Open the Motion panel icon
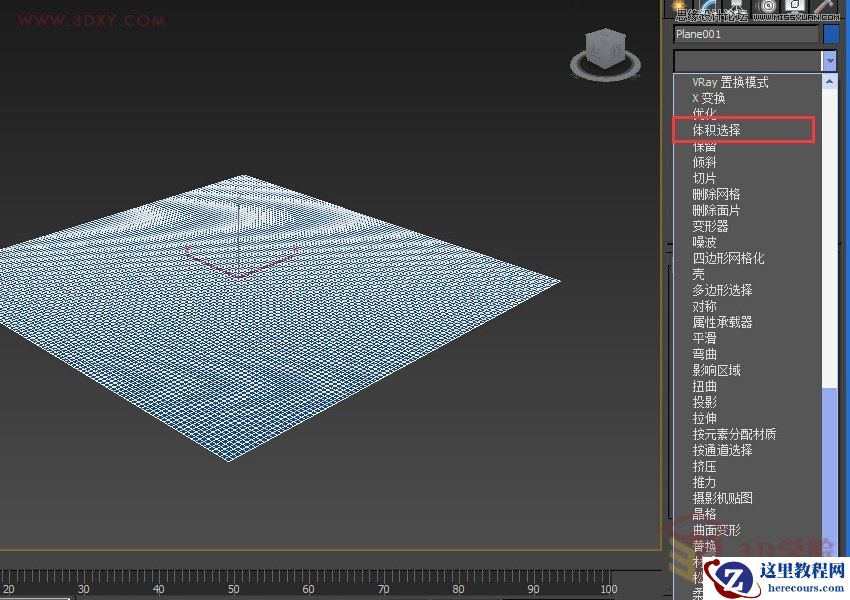850x600 pixels. pyautogui.click(x=767, y=8)
